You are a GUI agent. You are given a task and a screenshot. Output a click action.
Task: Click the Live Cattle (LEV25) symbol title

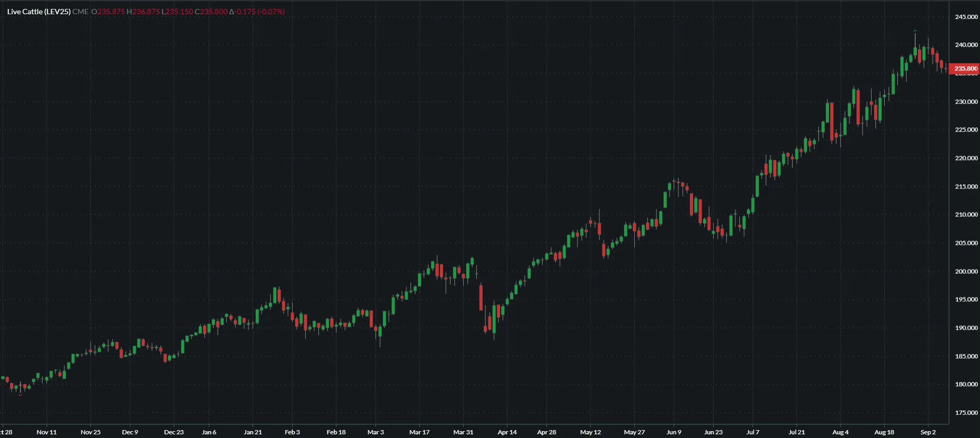click(39, 12)
